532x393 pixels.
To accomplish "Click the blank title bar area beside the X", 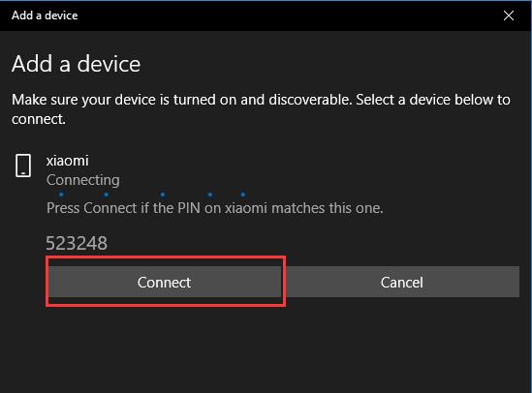I will tap(289, 15).
